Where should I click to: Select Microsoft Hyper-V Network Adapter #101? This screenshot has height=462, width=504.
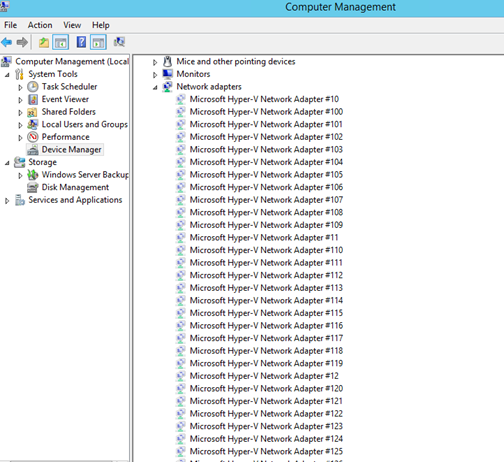(266, 124)
